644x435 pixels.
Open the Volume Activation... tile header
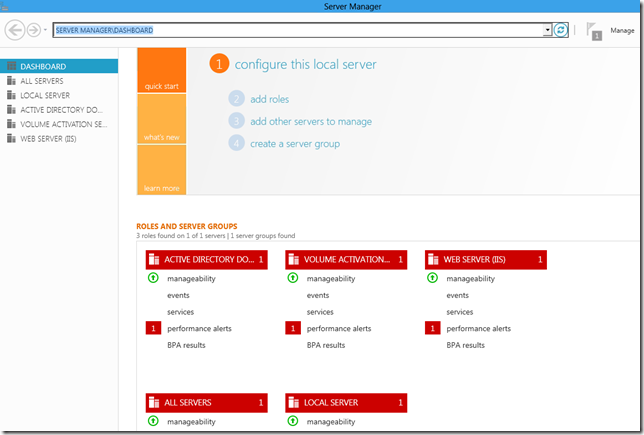click(x=346, y=260)
